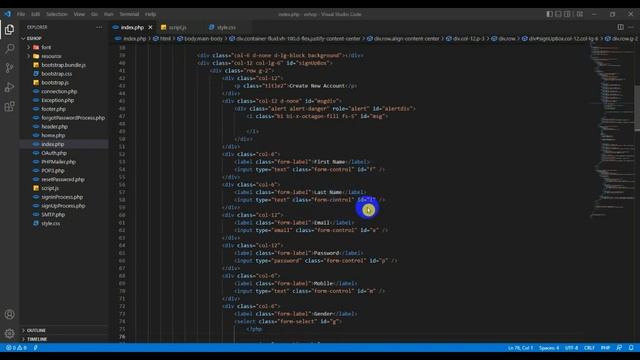Image resolution: width=640 pixels, height=360 pixels.
Task: Open the File menu
Action: tap(21, 14)
